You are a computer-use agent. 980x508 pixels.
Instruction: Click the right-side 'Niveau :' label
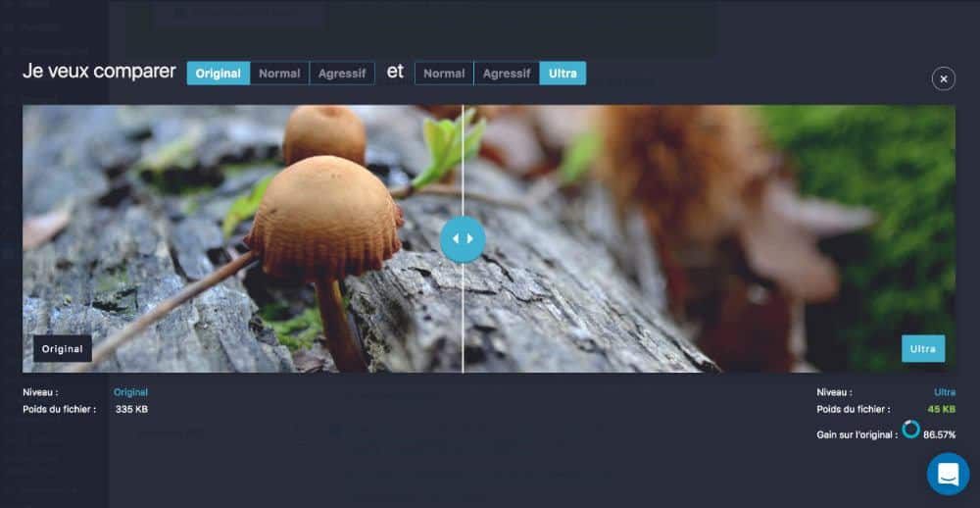coord(834,392)
